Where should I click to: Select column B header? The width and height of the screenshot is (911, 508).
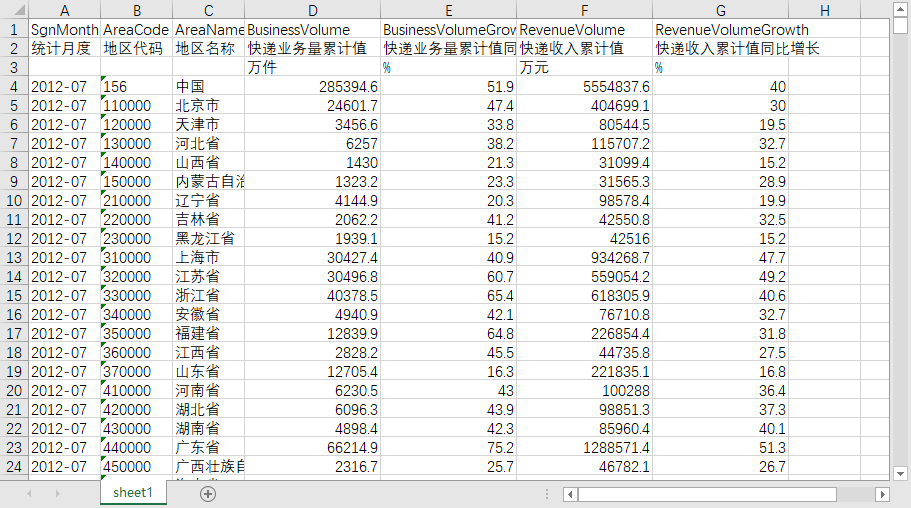tap(137, 10)
